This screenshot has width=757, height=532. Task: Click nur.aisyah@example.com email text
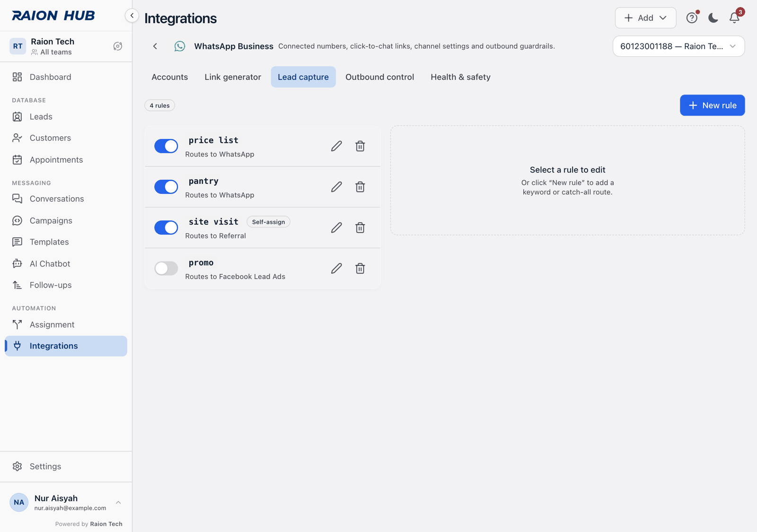click(70, 508)
